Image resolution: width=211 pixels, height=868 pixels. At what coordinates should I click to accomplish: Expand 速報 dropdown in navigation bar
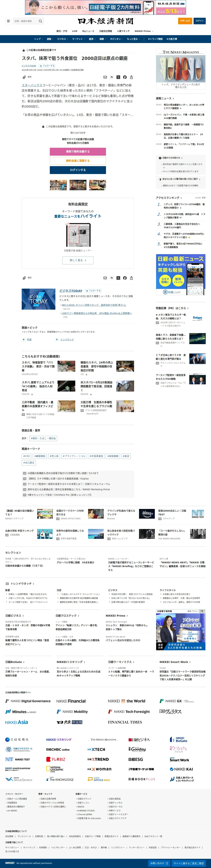[x=50, y=39]
